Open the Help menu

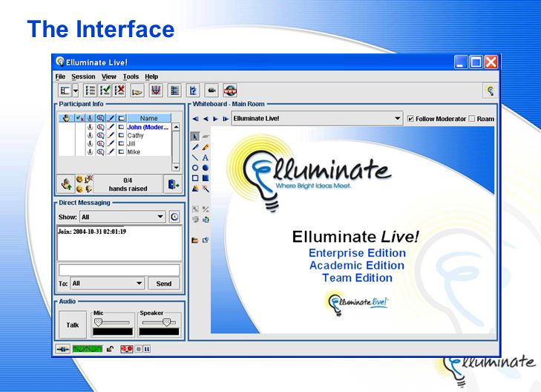tap(151, 76)
